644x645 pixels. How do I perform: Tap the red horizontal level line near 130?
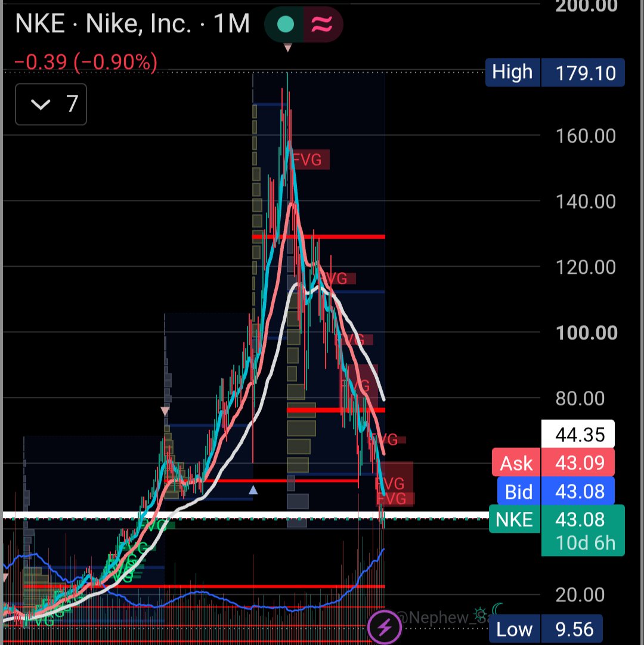318,236
